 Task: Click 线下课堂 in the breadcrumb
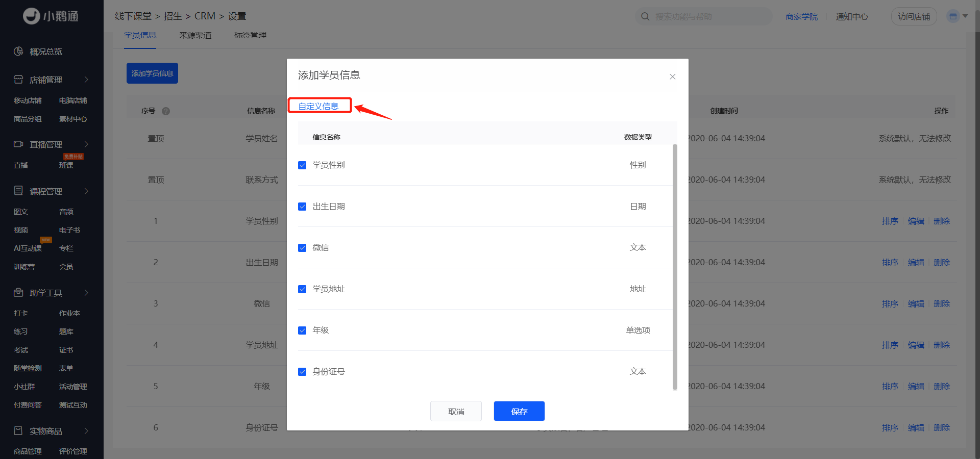point(133,16)
